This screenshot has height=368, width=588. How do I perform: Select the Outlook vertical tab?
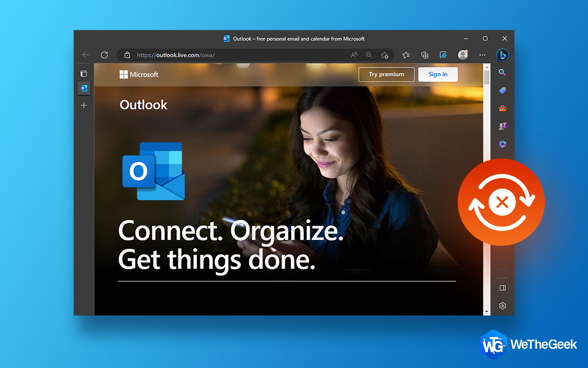[x=84, y=88]
